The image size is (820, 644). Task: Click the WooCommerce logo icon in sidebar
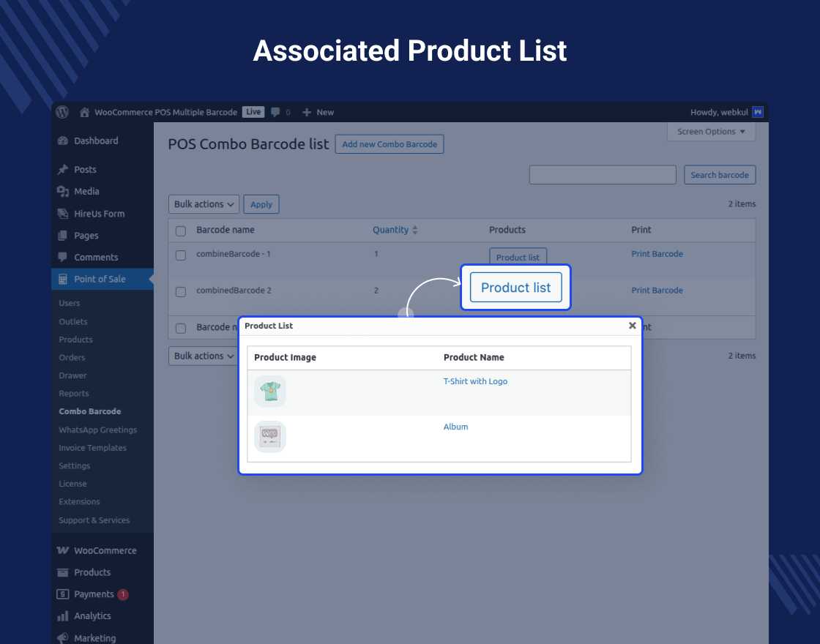62,550
